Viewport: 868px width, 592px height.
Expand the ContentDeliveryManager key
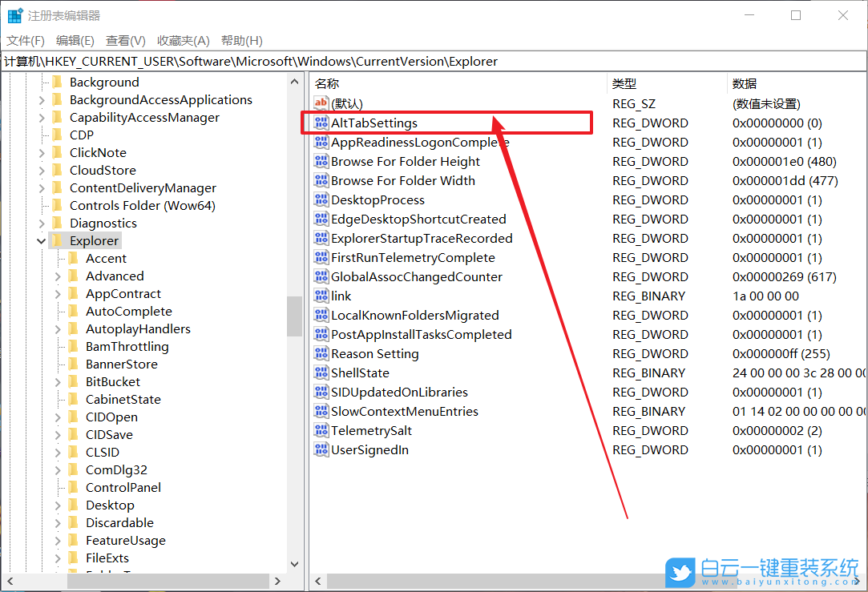(x=42, y=188)
